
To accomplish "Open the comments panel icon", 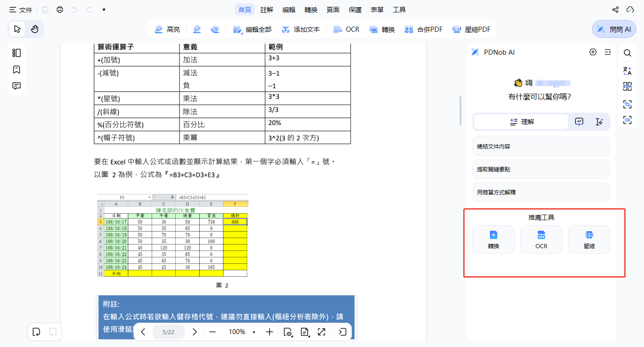I will 17,86.
